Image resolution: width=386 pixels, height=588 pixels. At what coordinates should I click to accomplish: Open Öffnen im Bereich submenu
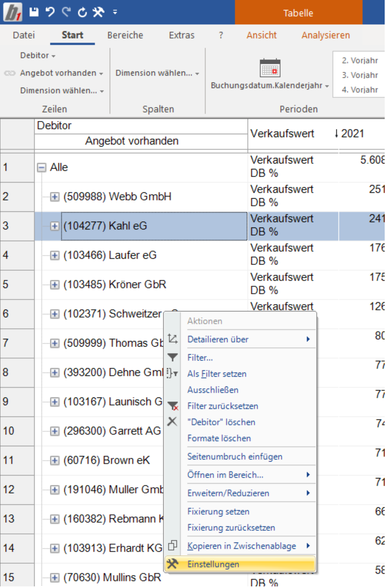pyautogui.click(x=240, y=475)
